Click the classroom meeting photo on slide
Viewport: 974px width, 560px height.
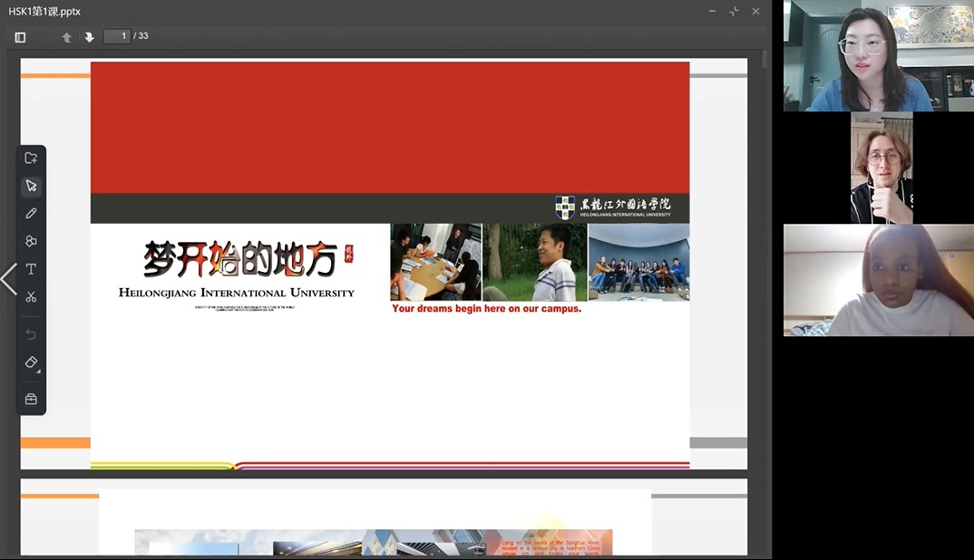click(435, 262)
